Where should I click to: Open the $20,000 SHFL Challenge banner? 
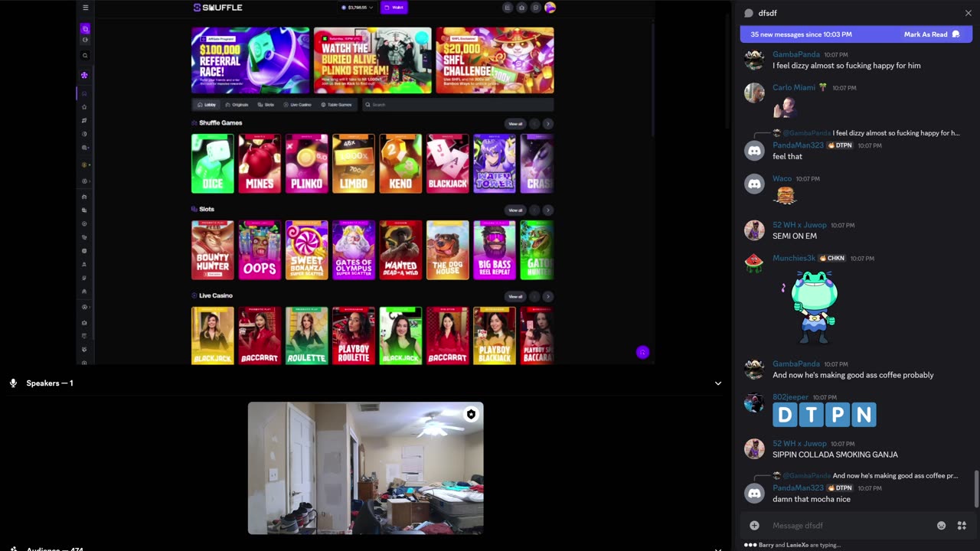495,60
